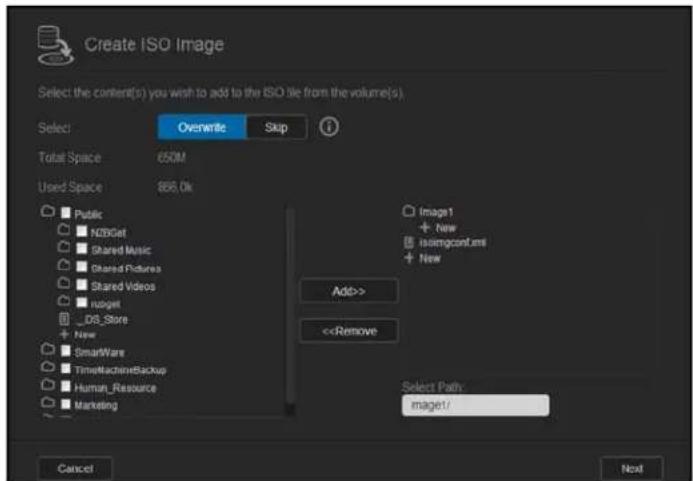This screenshot has width=693, height=481.
Task: Click the Image1 folder icon
Action: [x=408, y=211]
